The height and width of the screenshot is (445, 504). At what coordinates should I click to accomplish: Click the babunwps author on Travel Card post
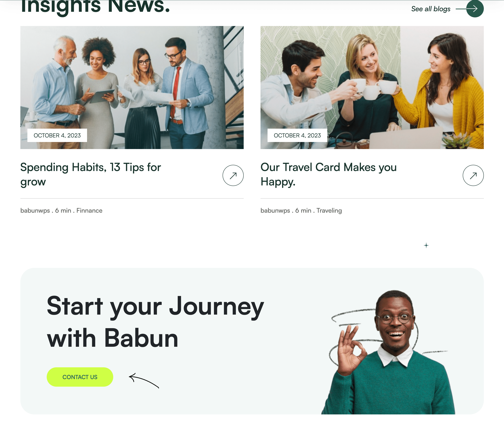pos(275,211)
